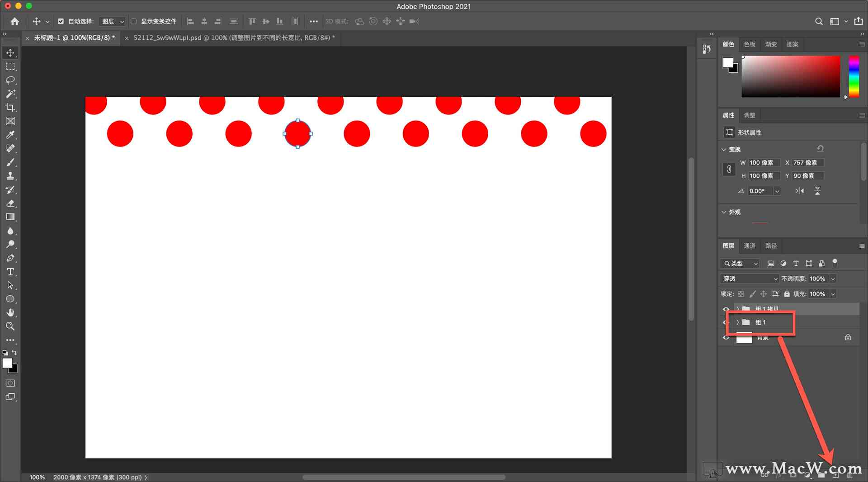This screenshot has height=482, width=868.
Task: Switch to the Patterns tab
Action: 793,44
